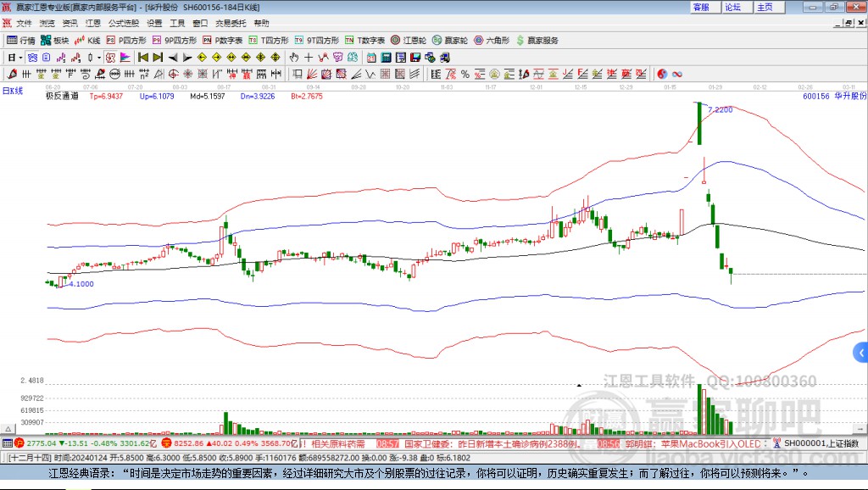Click the calculator icon in toolbar
Screen dimensions: 868x490
(386, 57)
